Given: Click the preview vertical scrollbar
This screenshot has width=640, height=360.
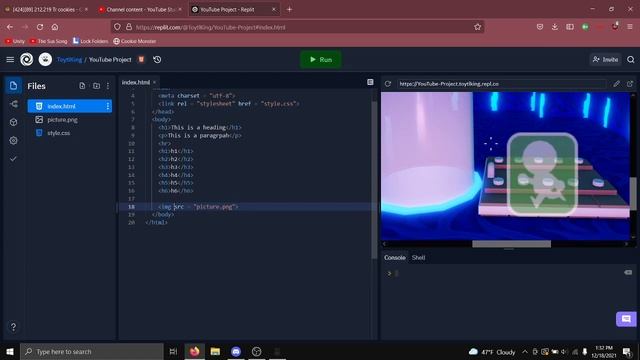Looking at the screenshot, I should click(x=633, y=193).
